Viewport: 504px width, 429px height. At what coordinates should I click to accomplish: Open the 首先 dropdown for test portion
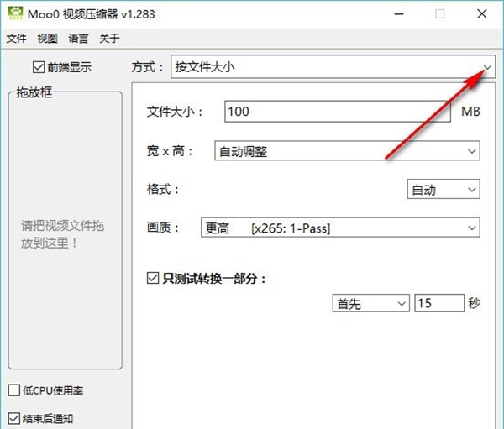[371, 303]
